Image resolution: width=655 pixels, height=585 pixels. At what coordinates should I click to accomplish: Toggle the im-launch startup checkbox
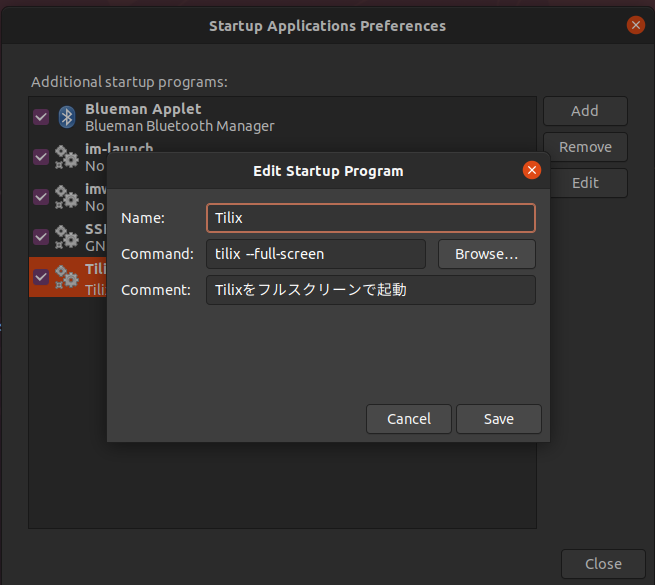click(41, 157)
